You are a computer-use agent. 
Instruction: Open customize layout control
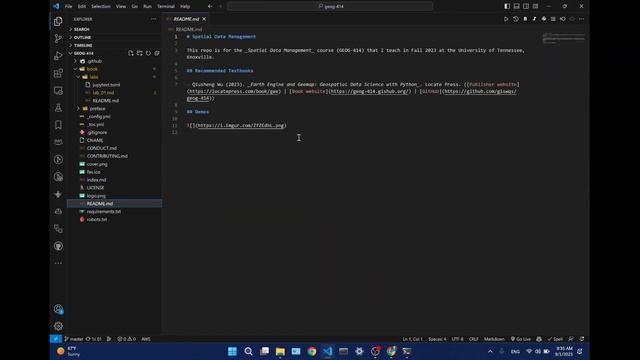pyautogui.click(x=535, y=6)
